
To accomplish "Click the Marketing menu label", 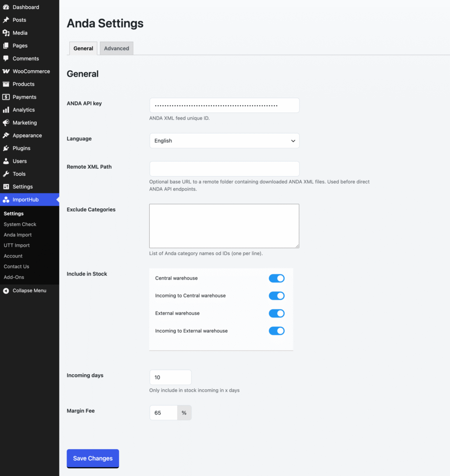I will tap(25, 123).
